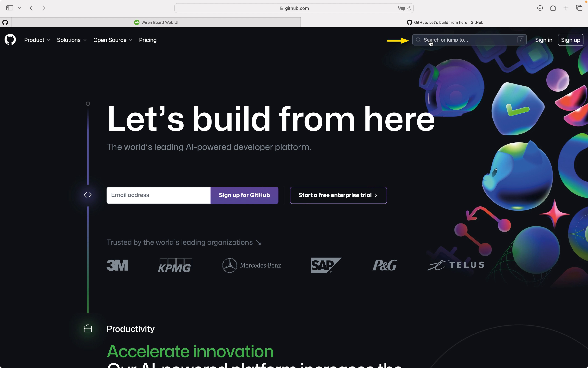This screenshot has width=588, height=368.
Task: Open the Pricing menu item
Action: pyautogui.click(x=148, y=40)
